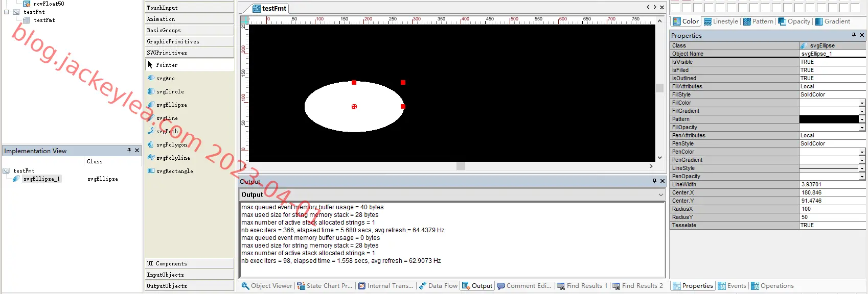Toggle the IsFilled TRUE value
The image size is (868, 294).
832,70
